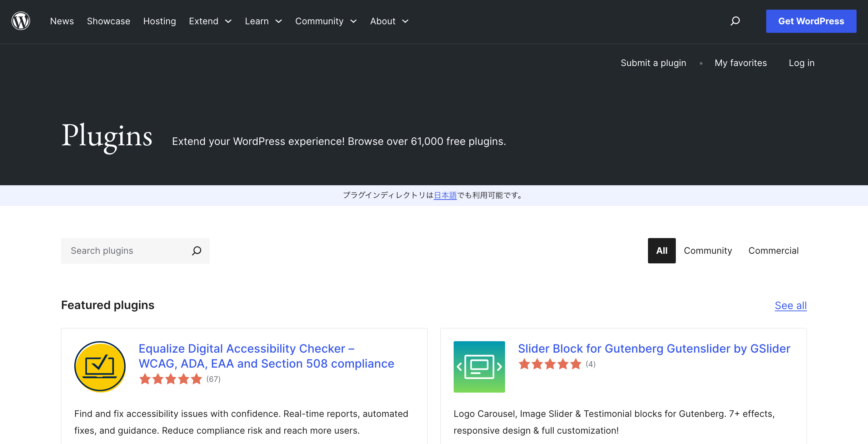Viewport: 868px width, 444px height.
Task: Expand the Extend dropdown menu
Action: coord(210,21)
